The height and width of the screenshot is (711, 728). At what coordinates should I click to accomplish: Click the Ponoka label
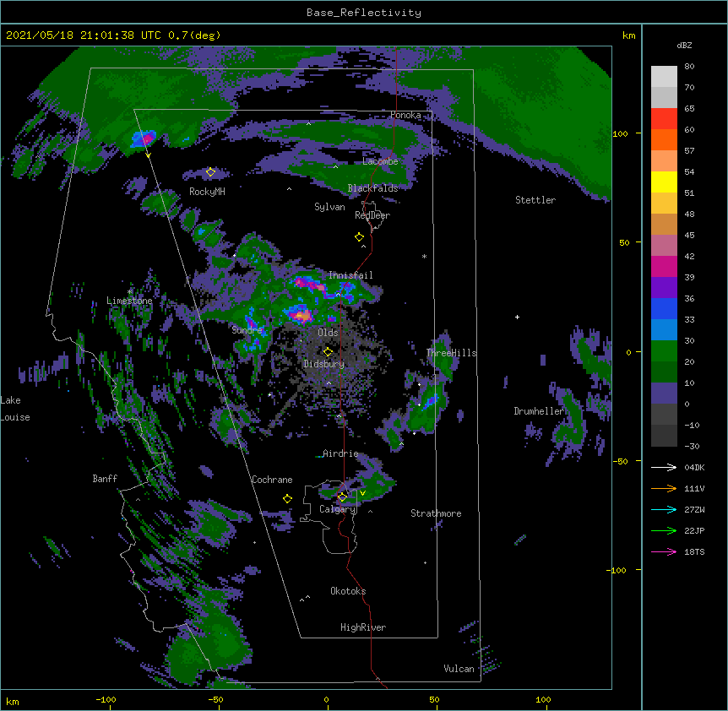pos(405,115)
